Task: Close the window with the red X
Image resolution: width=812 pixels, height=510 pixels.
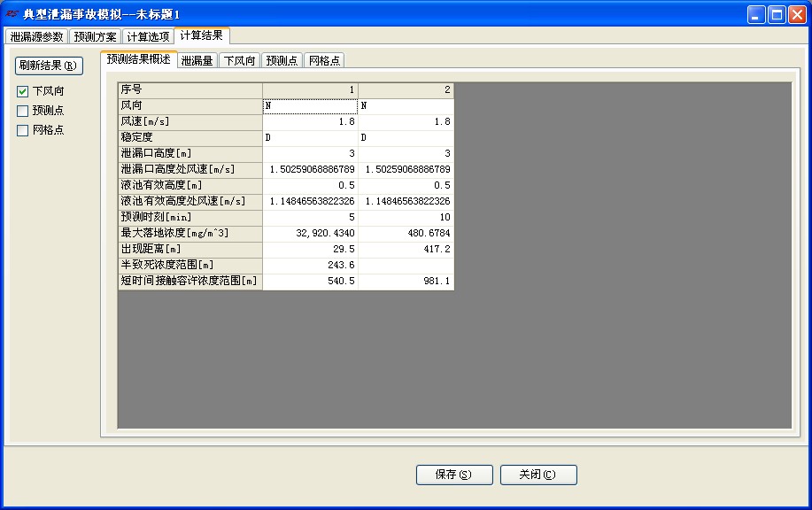Action: (x=797, y=14)
